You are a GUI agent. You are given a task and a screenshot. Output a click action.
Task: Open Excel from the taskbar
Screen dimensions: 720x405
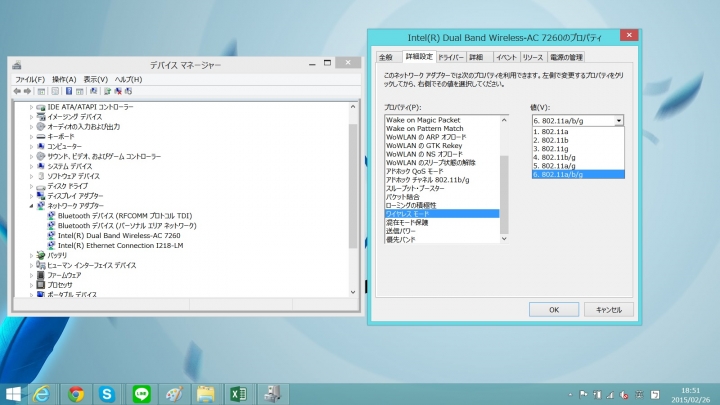tap(238, 394)
